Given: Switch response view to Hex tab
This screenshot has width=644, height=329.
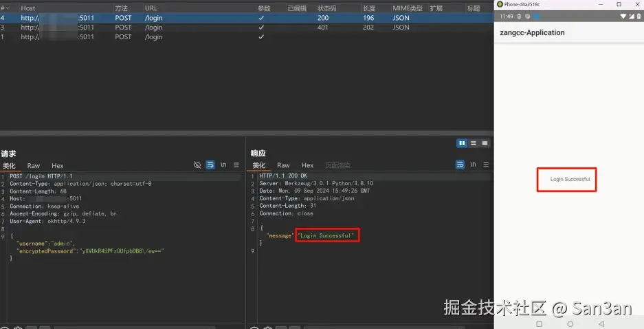Looking at the screenshot, I should [307, 165].
